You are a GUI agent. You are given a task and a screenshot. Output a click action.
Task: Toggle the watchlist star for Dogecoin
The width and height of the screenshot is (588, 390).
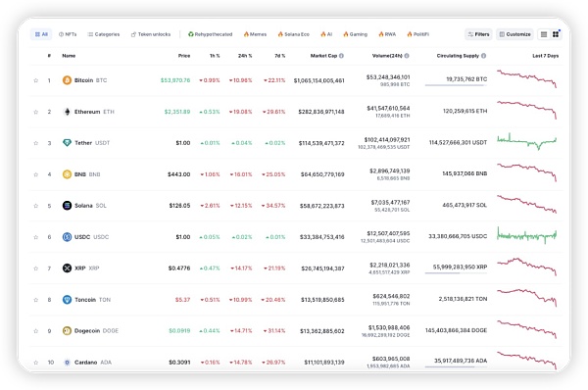[x=36, y=331]
